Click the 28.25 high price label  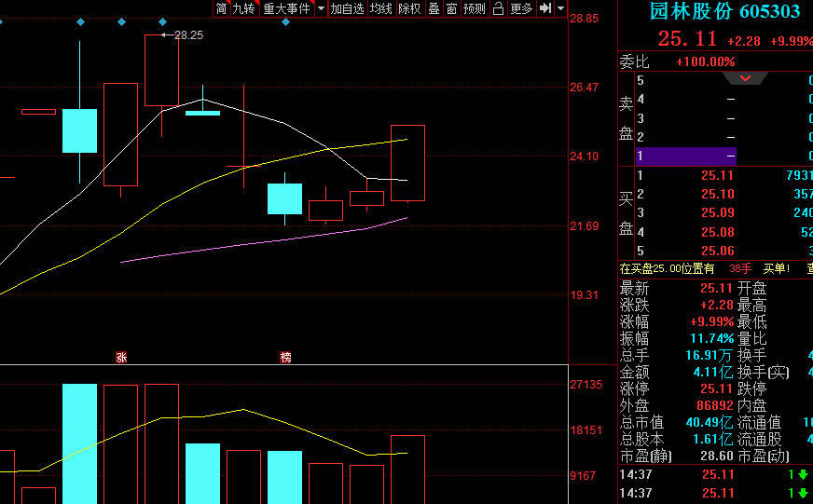tap(188, 35)
